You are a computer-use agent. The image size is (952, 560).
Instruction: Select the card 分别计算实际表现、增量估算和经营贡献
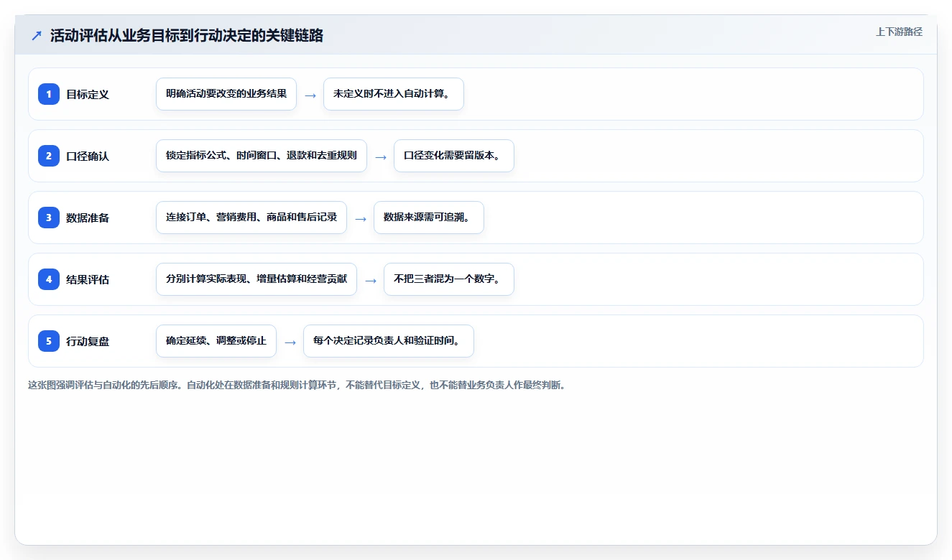click(x=257, y=279)
